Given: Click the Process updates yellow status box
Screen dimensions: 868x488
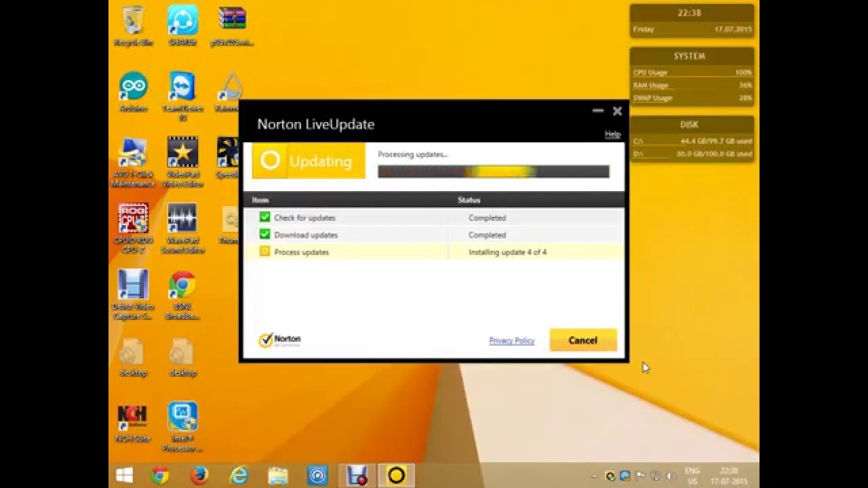Looking at the screenshot, I should (x=264, y=251).
